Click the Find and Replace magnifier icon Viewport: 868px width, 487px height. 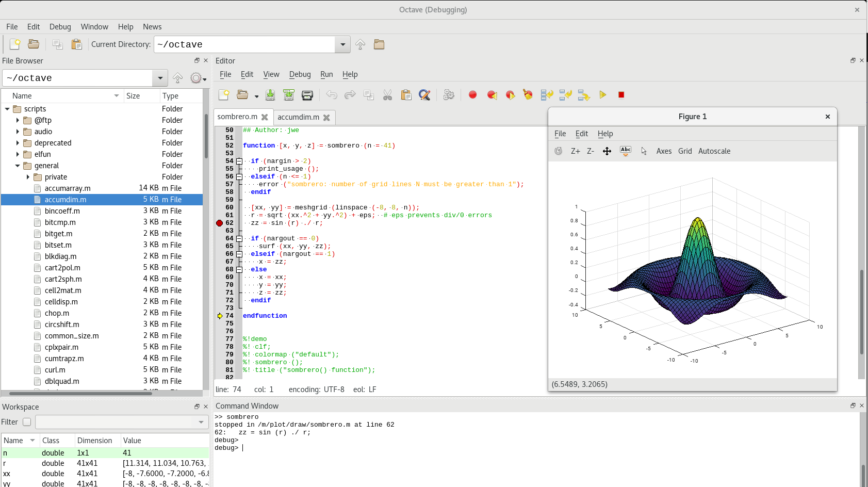(x=424, y=95)
